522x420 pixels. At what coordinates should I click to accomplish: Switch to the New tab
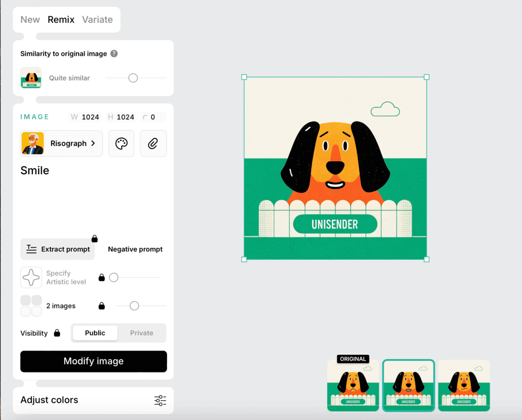pos(30,20)
